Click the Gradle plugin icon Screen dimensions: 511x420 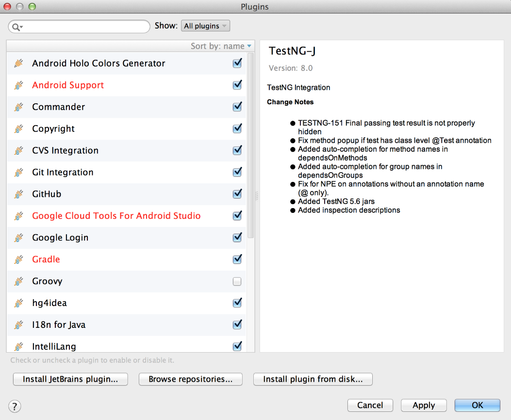[18, 260]
